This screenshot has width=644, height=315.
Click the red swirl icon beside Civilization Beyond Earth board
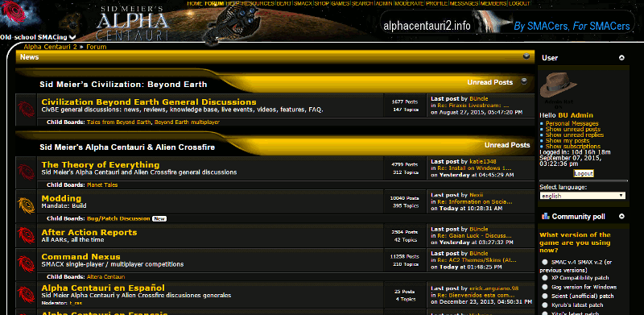pos(26,109)
